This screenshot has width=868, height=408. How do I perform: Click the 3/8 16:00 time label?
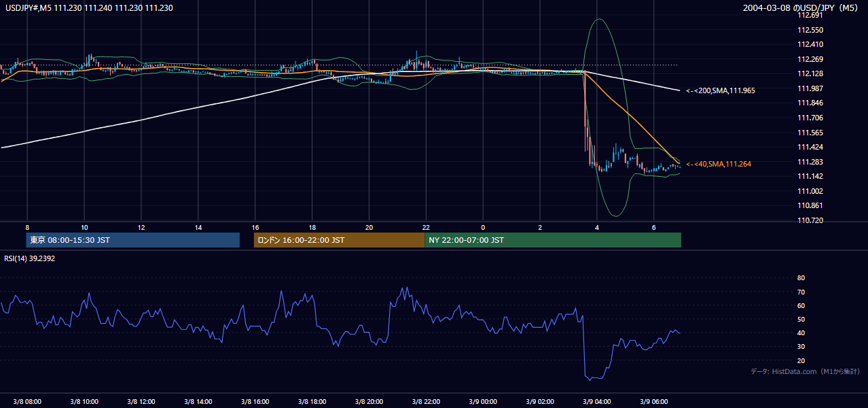tap(255, 402)
